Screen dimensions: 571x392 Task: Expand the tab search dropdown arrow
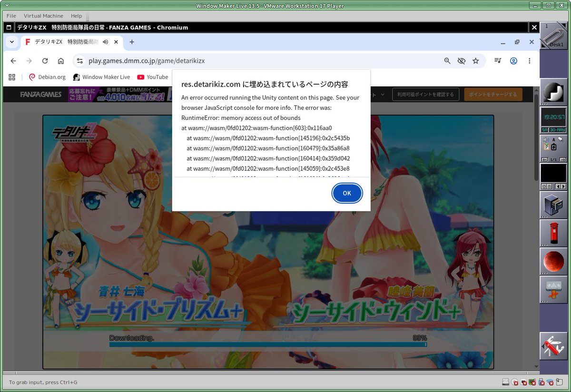click(12, 42)
